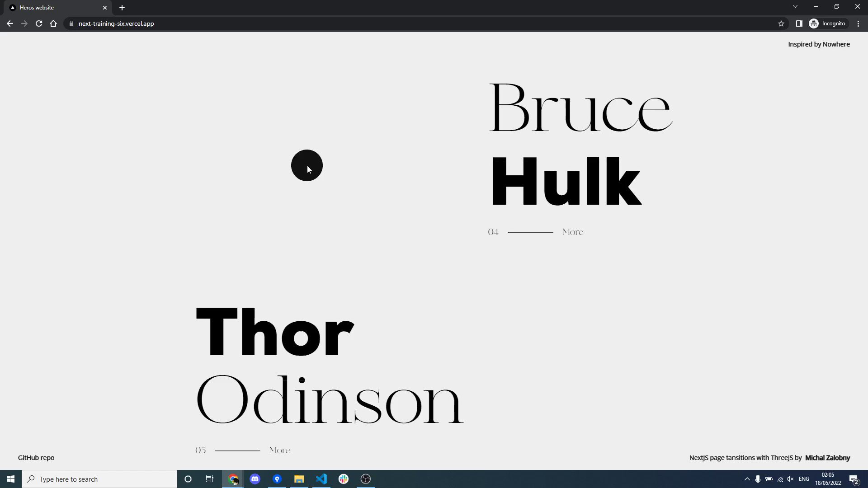This screenshot has height=488, width=868.
Task: Toggle the network status icon in system tray
Action: [779, 479]
